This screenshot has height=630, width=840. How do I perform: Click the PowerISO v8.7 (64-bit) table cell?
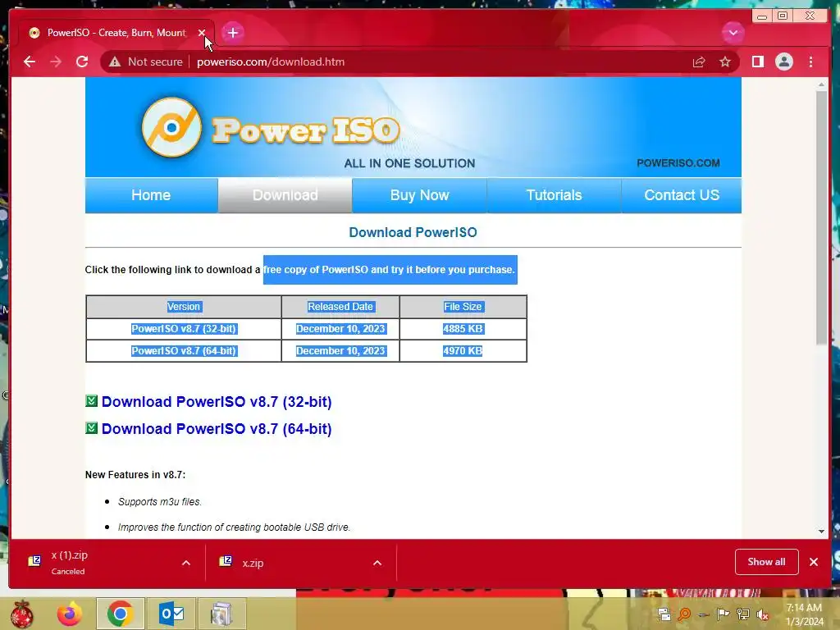click(184, 351)
